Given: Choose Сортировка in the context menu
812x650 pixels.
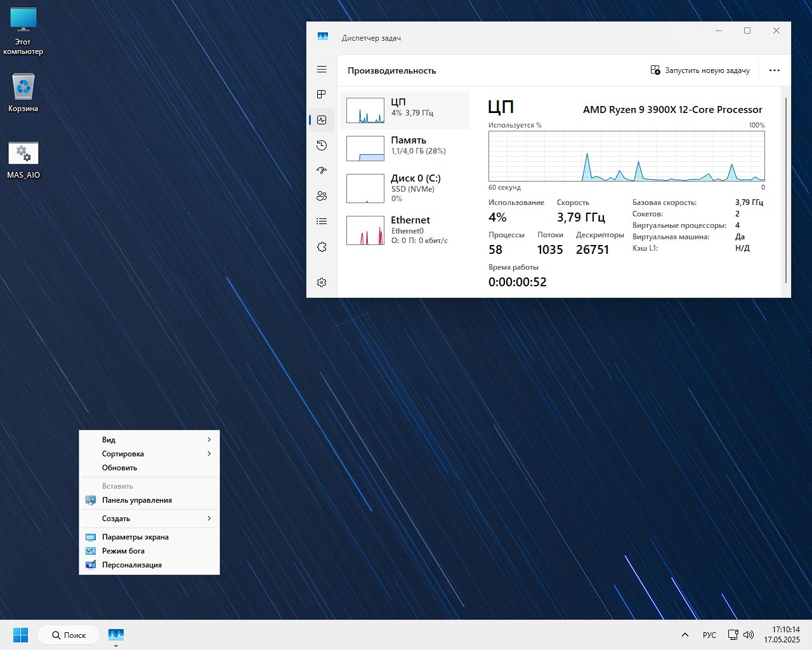Looking at the screenshot, I should tap(149, 454).
